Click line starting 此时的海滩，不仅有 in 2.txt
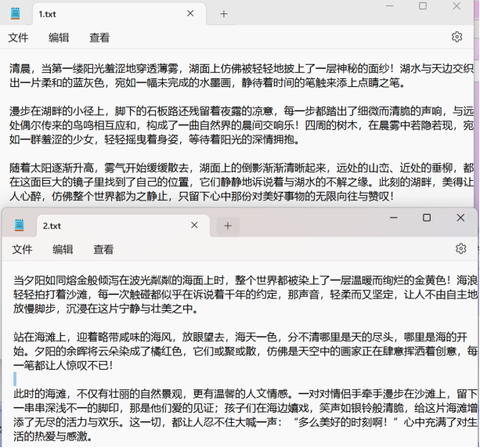This screenshot has height=448, width=480. (x=246, y=394)
